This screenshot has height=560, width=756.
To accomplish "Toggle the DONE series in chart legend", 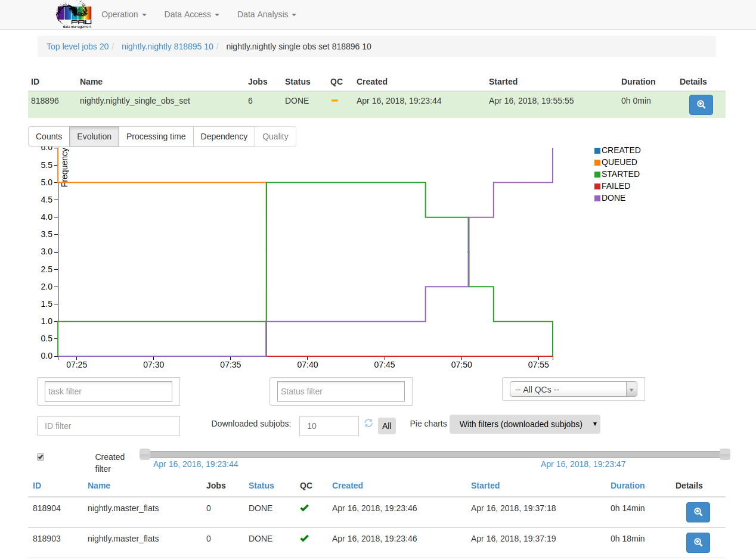I will click(x=613, y=198).
